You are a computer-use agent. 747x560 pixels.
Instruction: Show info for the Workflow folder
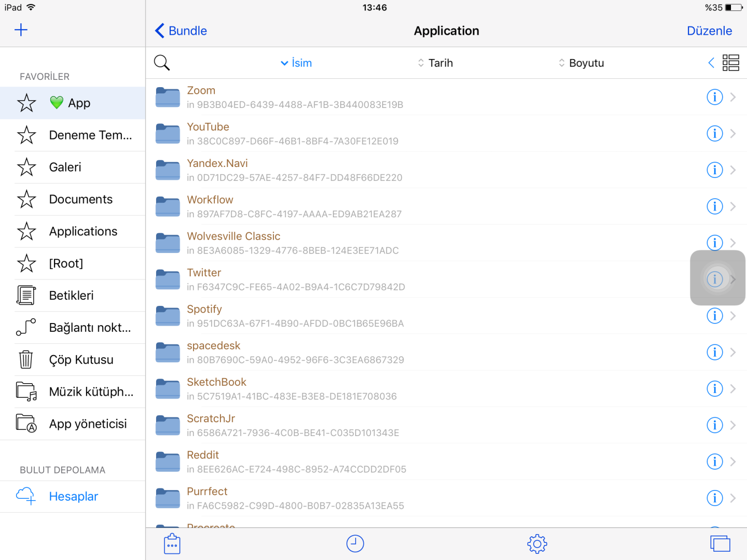[x=715, y=206]
